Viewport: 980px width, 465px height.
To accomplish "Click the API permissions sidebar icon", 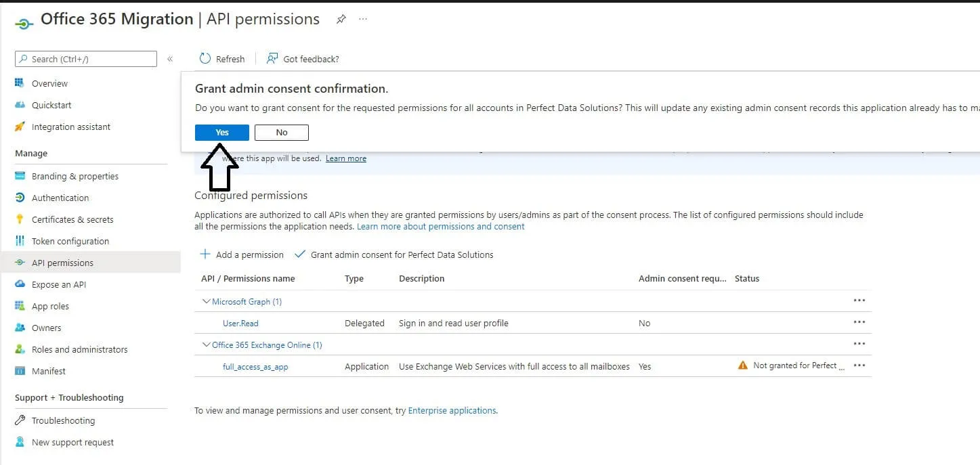I will 20,263.
